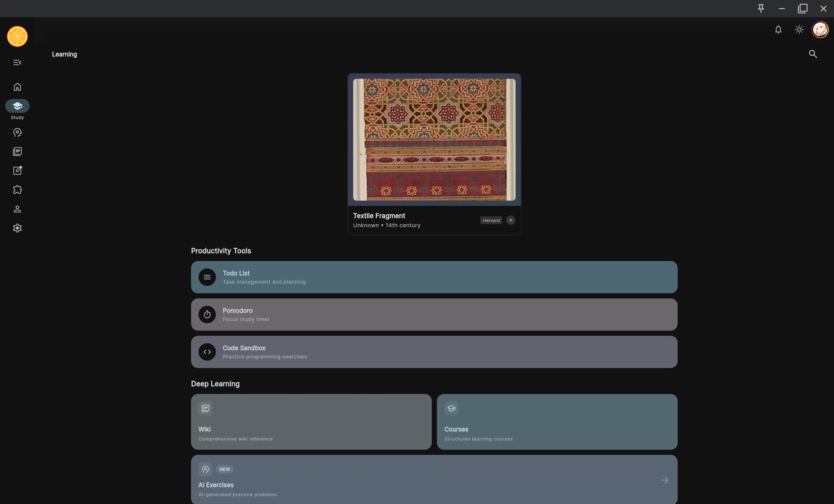The height and width of the screenshot is (504, 834).
Task: Open the Wiki comprehensive reference card
Action: pyautogui.click(x=311, y=422)
